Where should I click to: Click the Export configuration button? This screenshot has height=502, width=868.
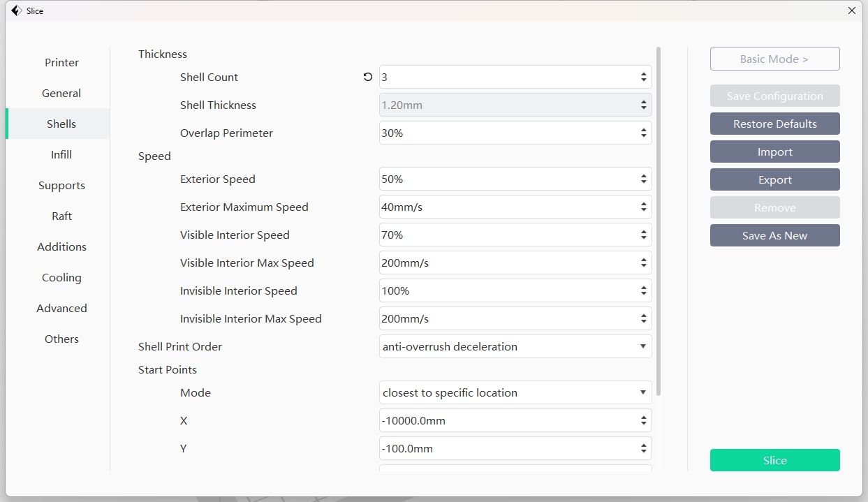pyautogui.click(x=774, y=180)
